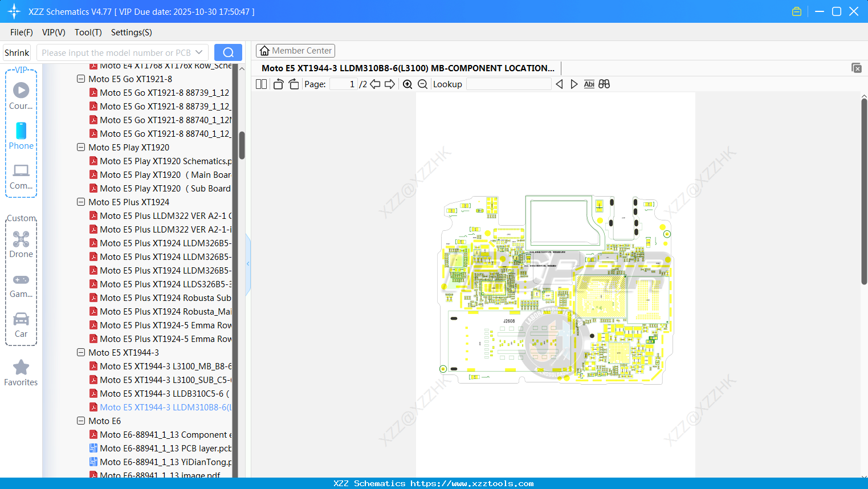Open the Settings(S) menu

coord(131,32)
